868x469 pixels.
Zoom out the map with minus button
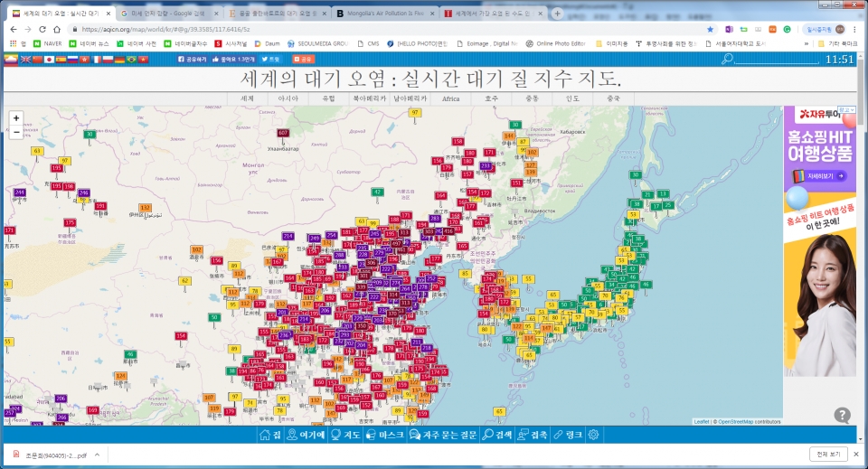[x=16, y=132]
